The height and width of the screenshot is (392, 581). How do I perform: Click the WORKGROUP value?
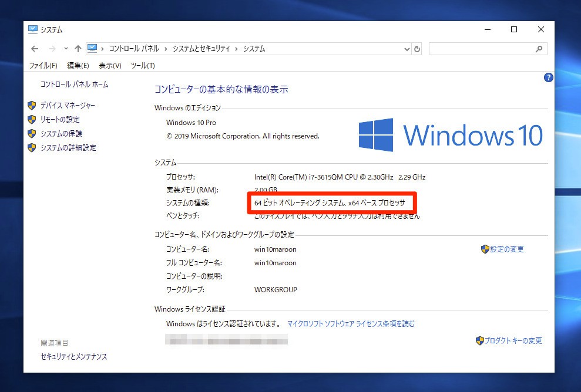click(276, 290)
